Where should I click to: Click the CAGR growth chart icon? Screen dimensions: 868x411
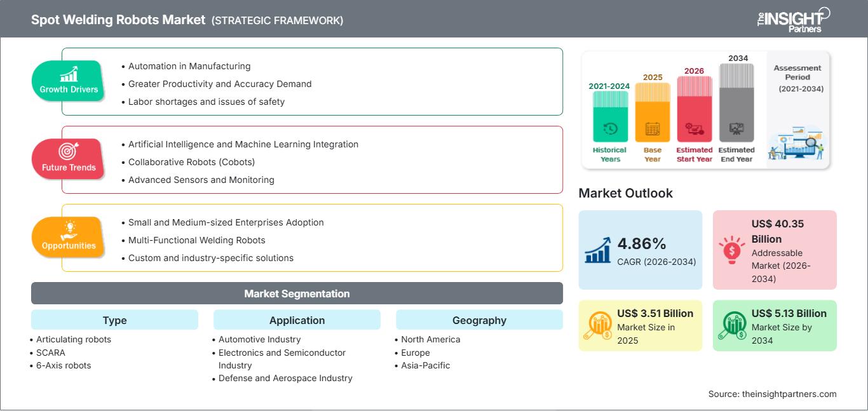(598, 250)
